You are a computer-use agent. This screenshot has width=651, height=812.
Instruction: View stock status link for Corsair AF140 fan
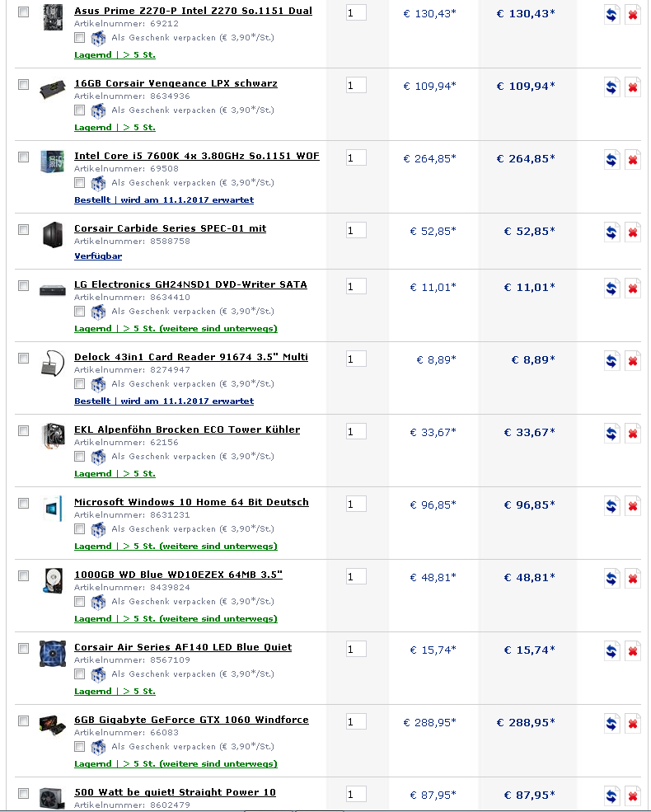(115, 691)
